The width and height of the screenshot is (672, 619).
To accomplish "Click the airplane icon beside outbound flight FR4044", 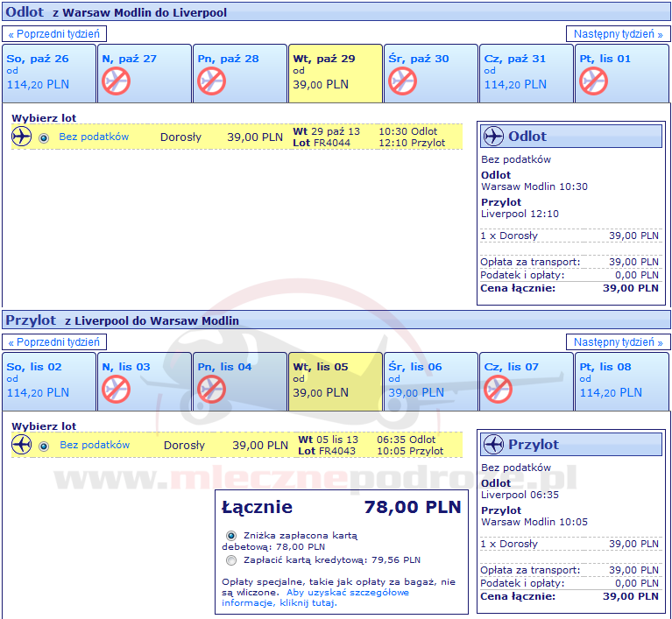I will [22, 137].
